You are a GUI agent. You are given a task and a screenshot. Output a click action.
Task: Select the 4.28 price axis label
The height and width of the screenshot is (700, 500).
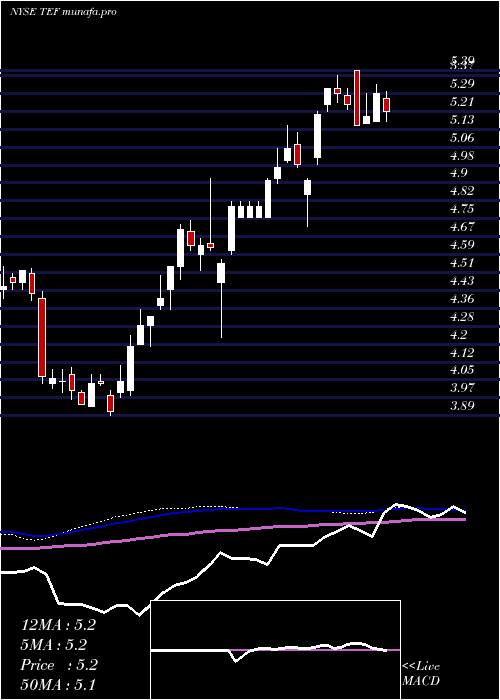point(462,317)
